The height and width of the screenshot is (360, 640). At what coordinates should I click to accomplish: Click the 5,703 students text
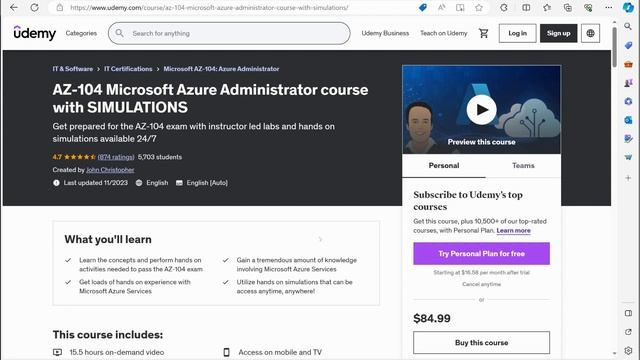[x=160, y=157]
